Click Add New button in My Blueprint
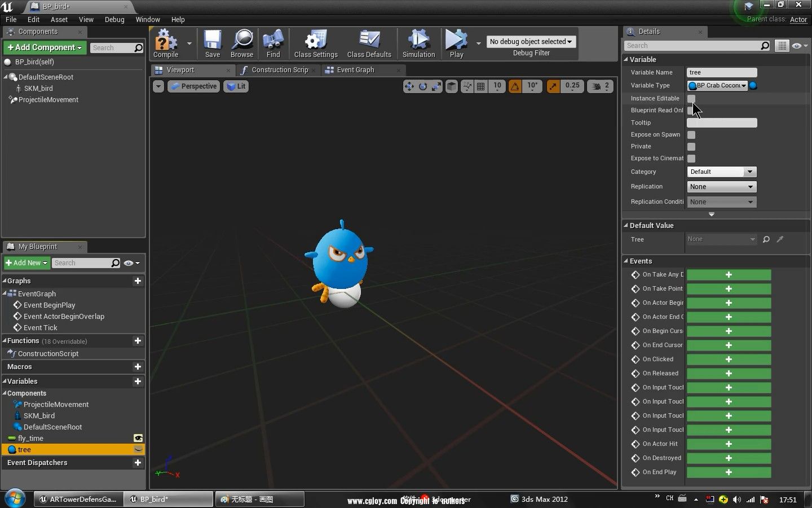 [x=27, y=263]
